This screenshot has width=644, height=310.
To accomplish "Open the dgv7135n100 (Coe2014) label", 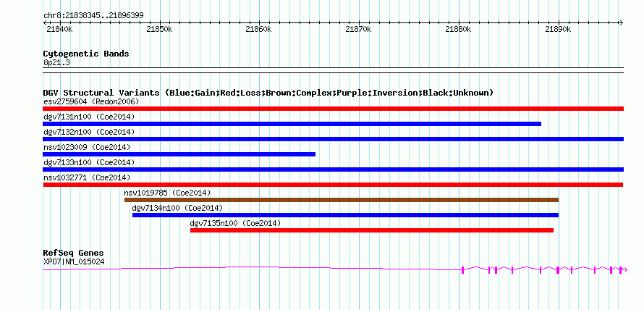I will 235,223.
